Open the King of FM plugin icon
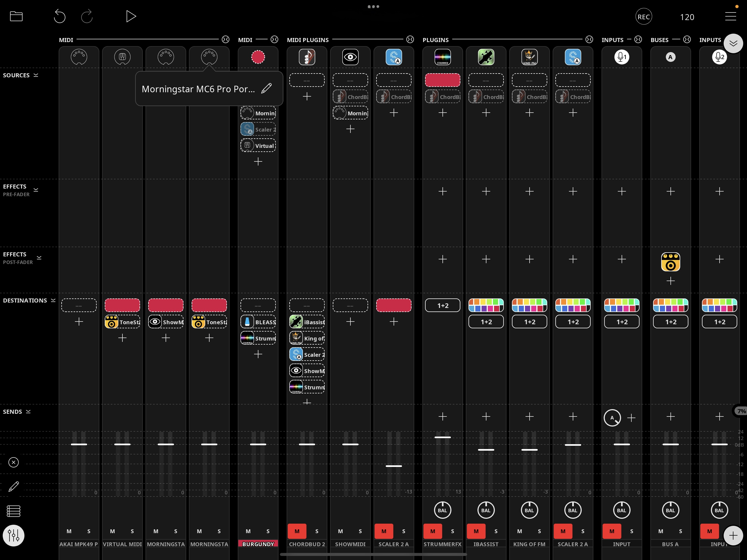This screenshot has height=560, width=747. pyautogui.click(x=529, y=57)
